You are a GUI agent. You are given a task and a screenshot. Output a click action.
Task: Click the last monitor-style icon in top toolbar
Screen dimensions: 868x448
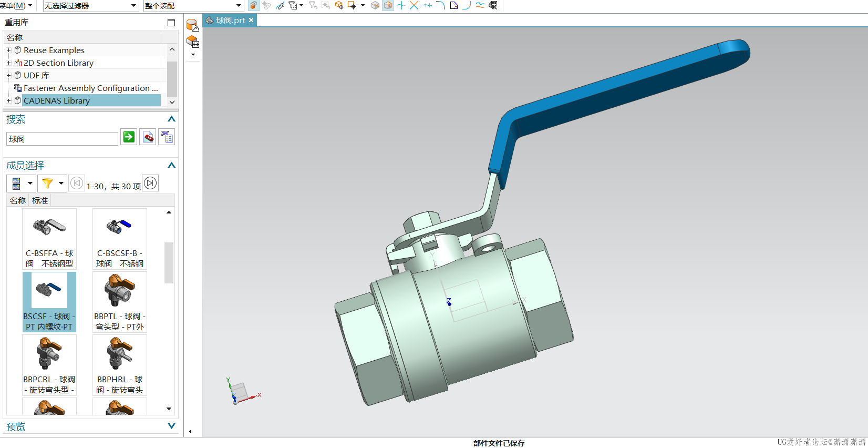pyautogui.click(x=493, y=5)
